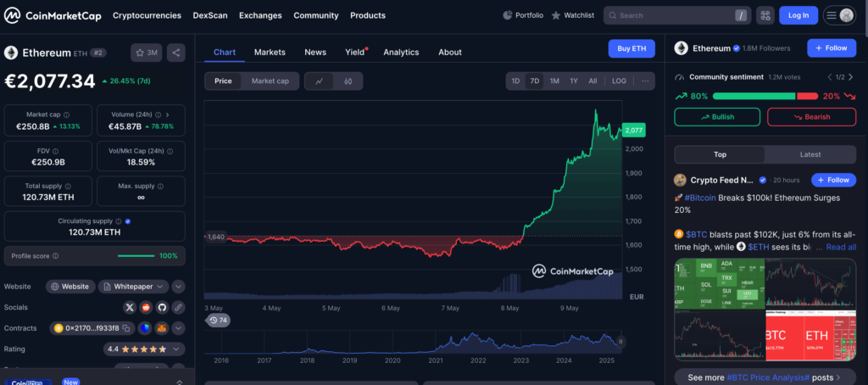Click the community sentiment green-red bar
The image size is (868, 385).
pos(765,97)
